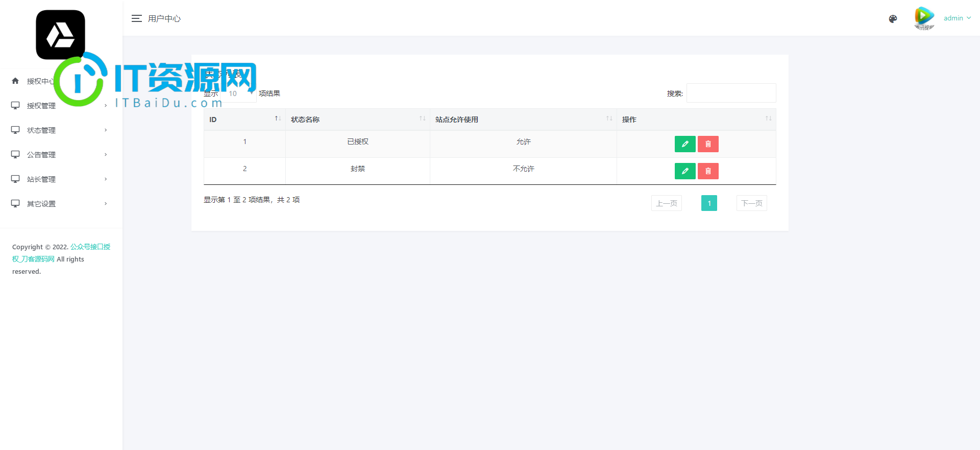
Task: Edit the 已授权 status row
Action: (685, 144)
